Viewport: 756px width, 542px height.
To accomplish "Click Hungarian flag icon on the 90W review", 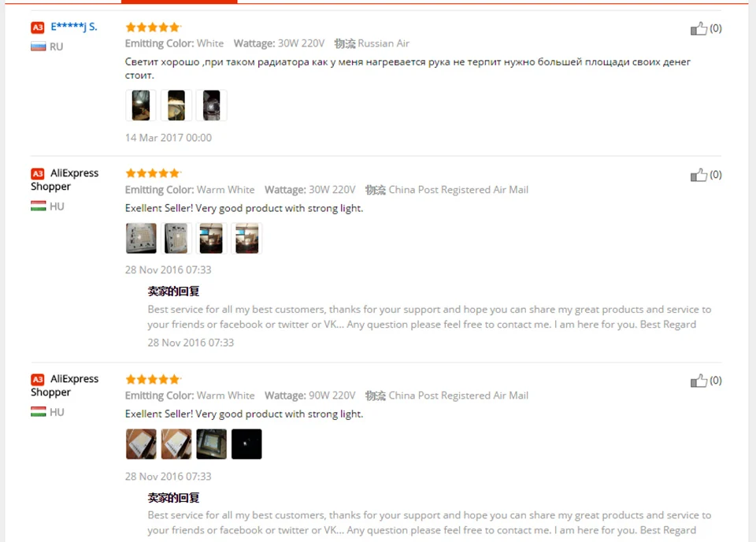I will (x=38, y=412).
